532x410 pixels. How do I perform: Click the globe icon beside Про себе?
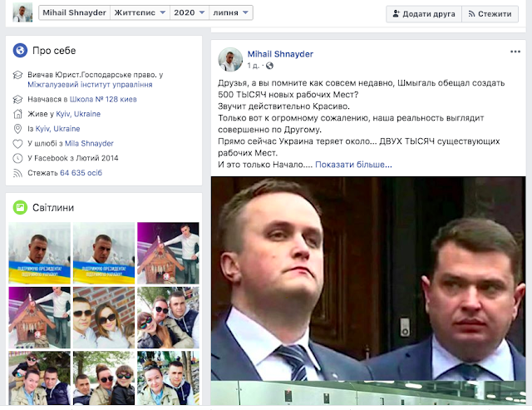point(20,51)
